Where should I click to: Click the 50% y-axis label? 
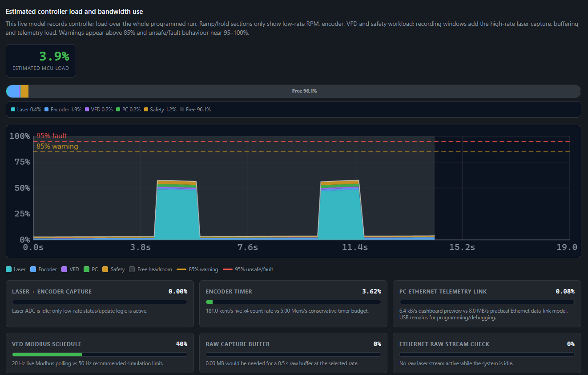point(21,188)
